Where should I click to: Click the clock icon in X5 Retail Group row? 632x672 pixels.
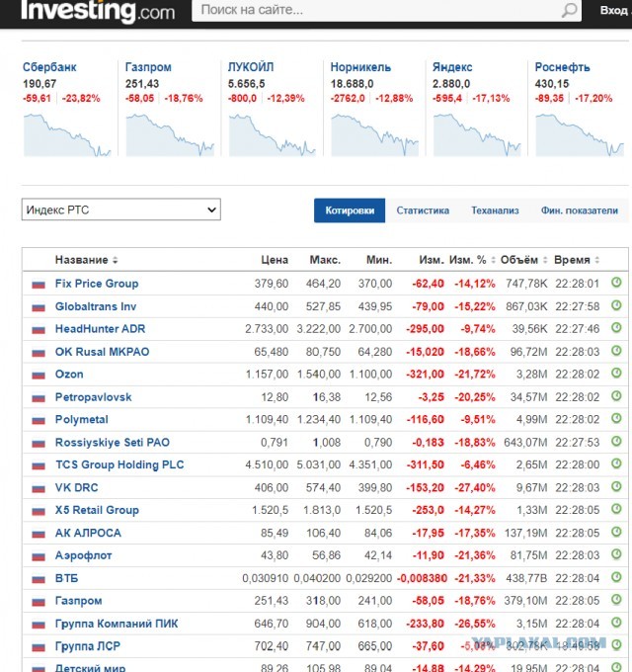tap(616, 509)
